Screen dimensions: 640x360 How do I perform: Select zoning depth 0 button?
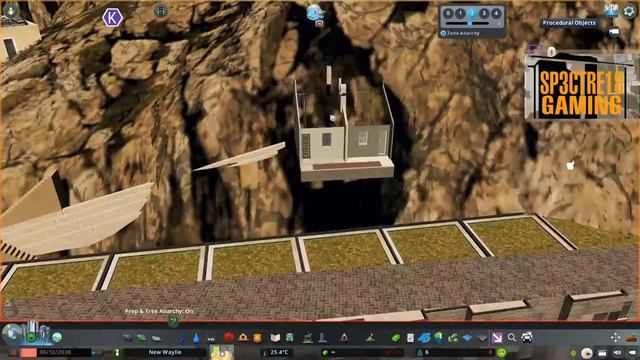pos(448,13)
